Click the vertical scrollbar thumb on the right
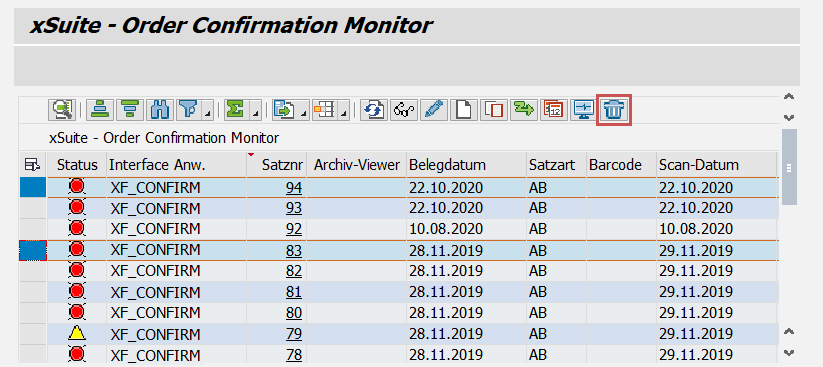 (789, 167)
